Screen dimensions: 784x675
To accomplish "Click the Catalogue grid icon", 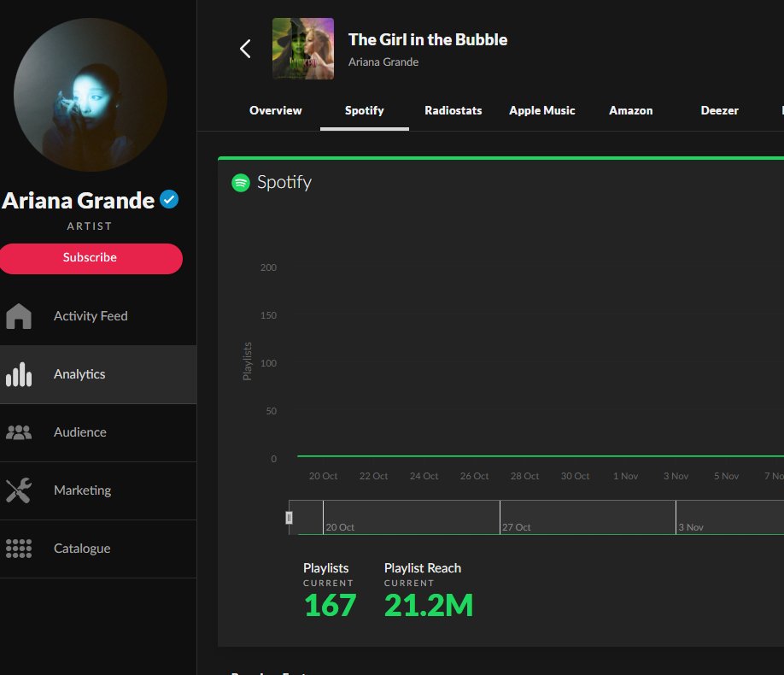I will [19, 549].
